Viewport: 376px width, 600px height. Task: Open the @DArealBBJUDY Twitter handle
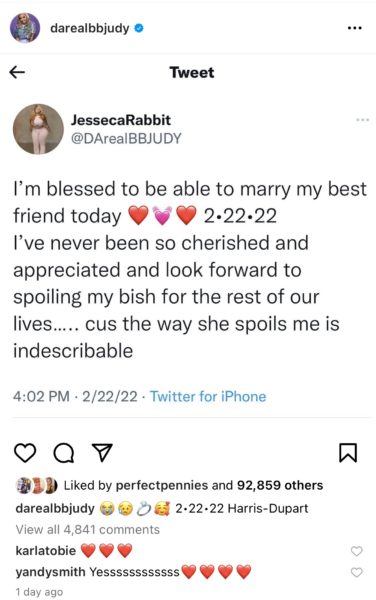(x=126, y=139)
